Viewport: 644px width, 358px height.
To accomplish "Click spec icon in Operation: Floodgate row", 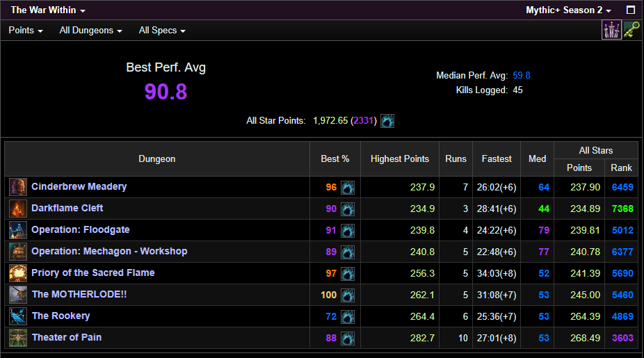I will point(348,231).
